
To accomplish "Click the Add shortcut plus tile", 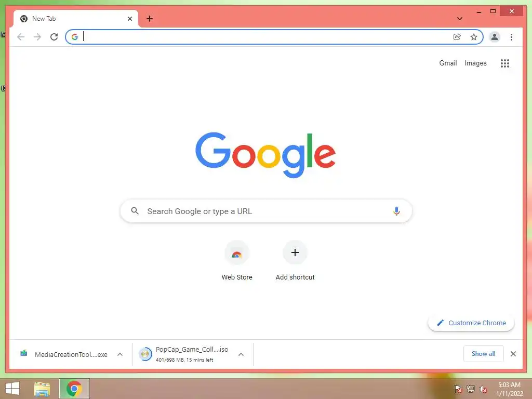I will point(295,252).
